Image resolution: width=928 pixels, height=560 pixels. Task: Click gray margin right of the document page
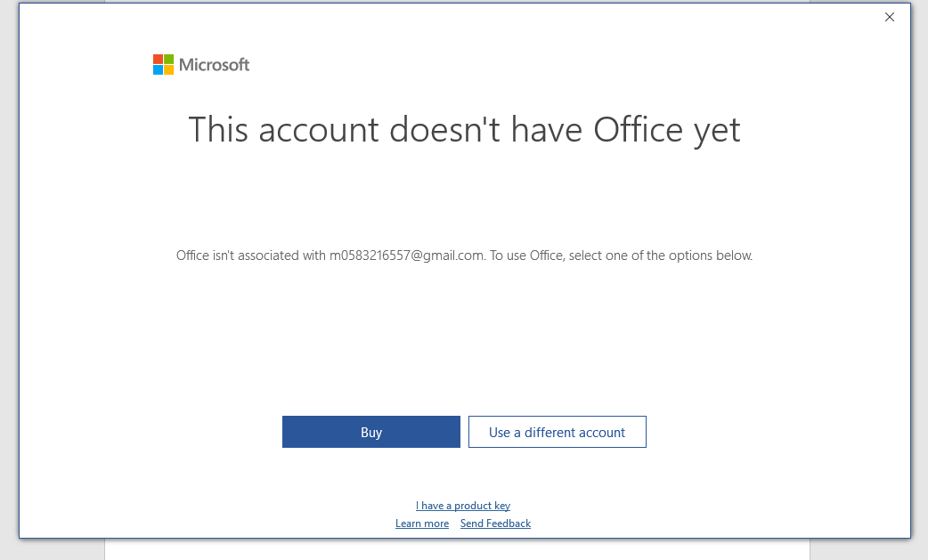tap(868, 550)
